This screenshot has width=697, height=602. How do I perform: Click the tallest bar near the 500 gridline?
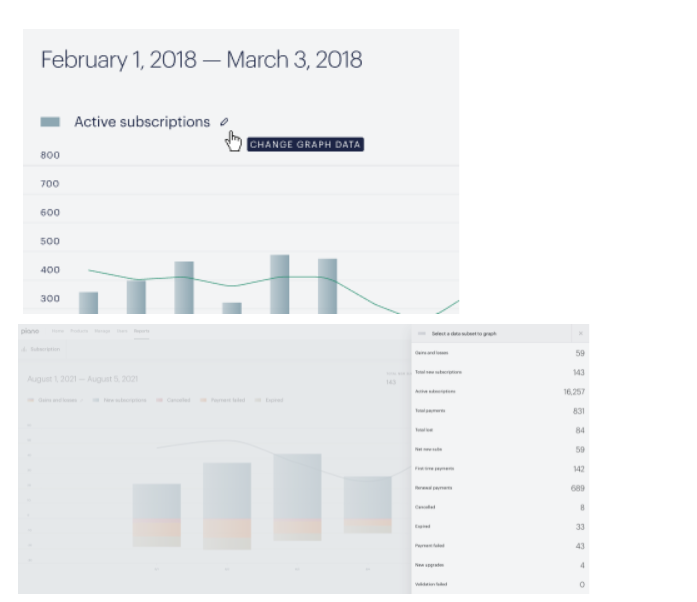(x=280, y=285)
